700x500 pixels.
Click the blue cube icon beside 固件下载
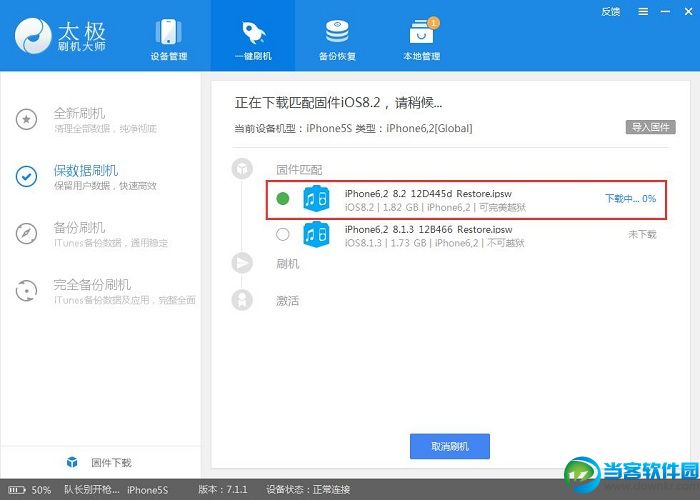(x=72, y=462)
